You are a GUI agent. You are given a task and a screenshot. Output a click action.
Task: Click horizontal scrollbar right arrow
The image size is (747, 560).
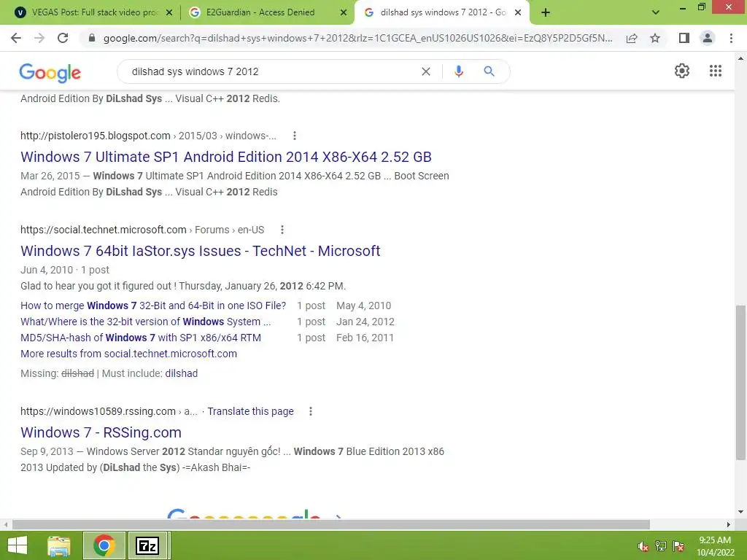(729, 524)
